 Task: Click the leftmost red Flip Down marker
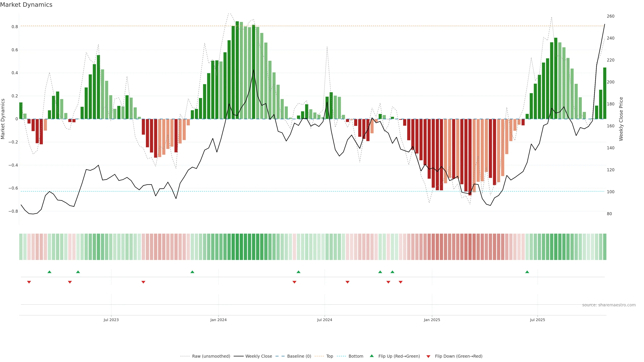[29, 282]
